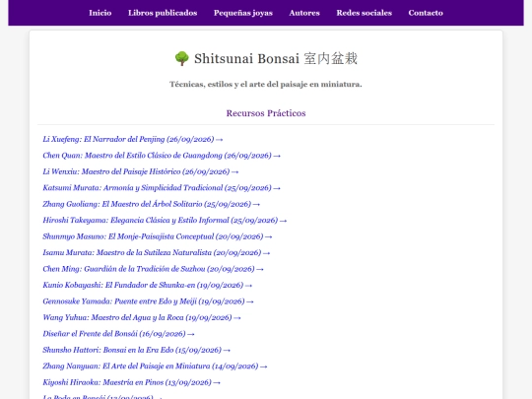Go to Libros publicados page
Screen dimensions: 532x399
tap(163, 13)
